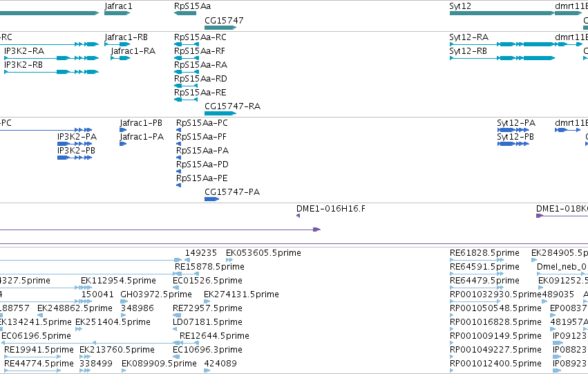Click the Jafrac1-PB protein label

(x=141, y=124)
